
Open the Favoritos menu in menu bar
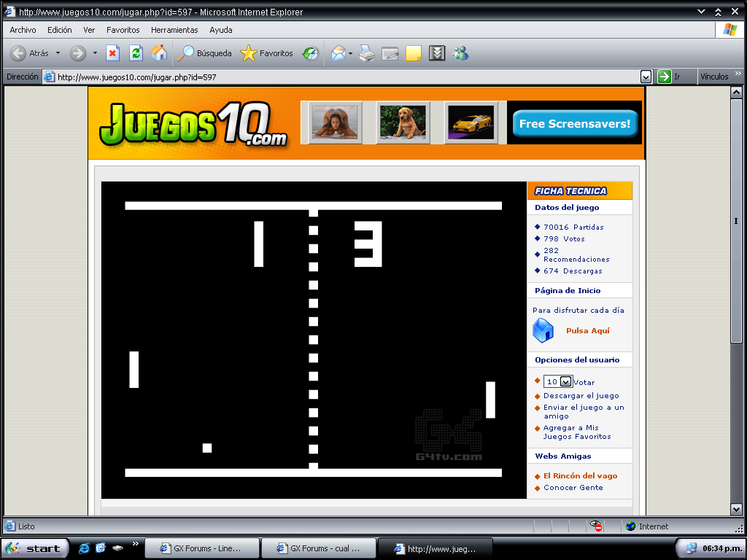(x=123, y=30)
